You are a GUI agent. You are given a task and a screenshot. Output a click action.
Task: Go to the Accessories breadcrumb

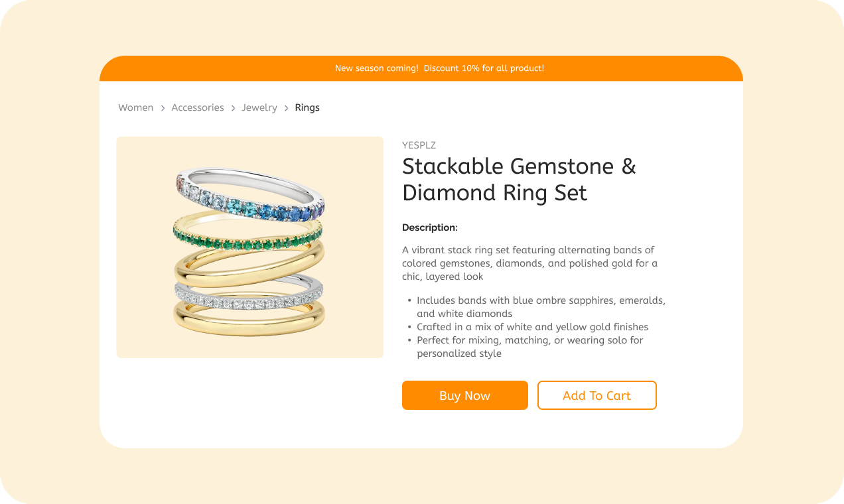click(x=198, y=107)
